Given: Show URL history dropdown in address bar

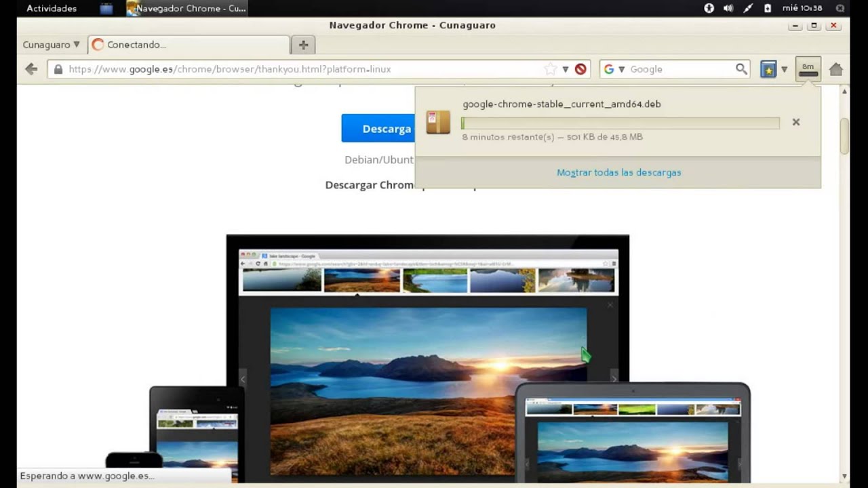Looking at the screenshot, I should pyautogui.click(x=566, y=69).
